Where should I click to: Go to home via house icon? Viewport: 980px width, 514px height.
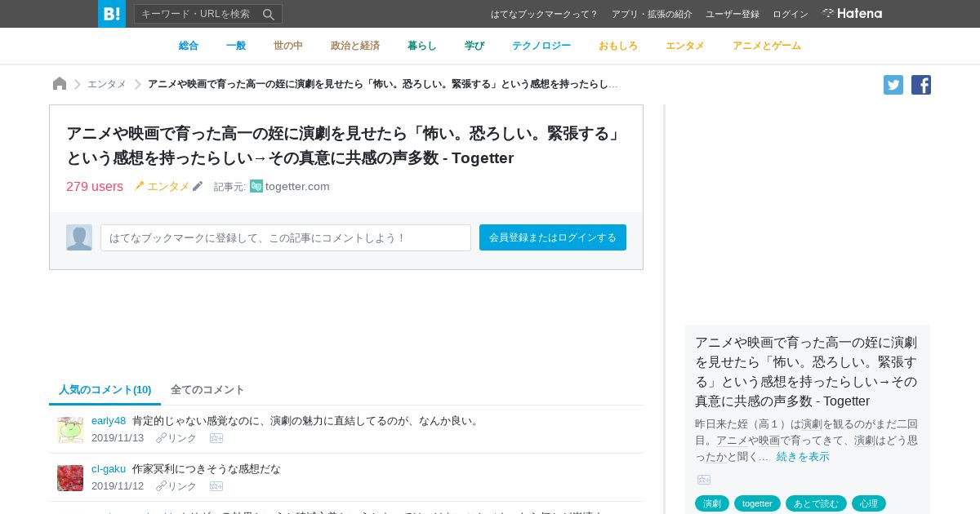pos(60,83)
